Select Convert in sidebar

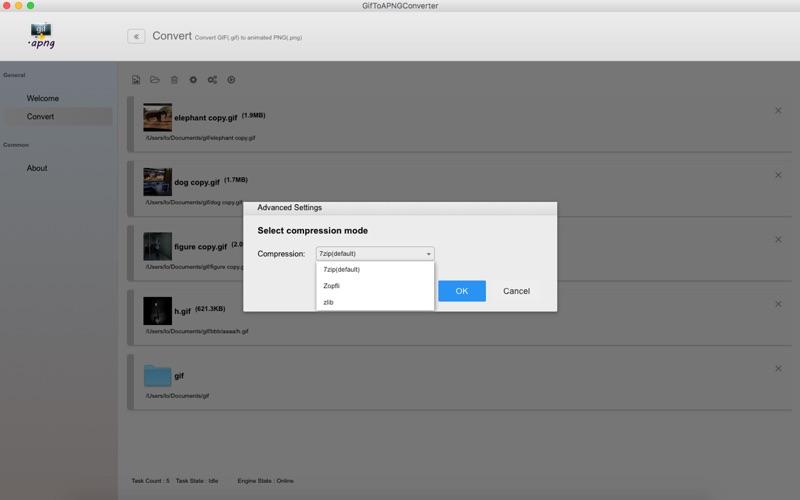(58, 116)
